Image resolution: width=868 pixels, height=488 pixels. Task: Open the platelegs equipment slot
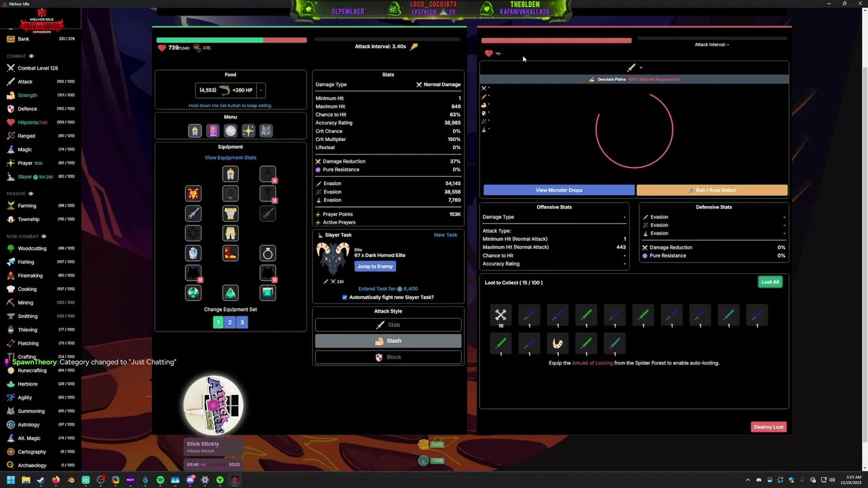coord(231,233)
